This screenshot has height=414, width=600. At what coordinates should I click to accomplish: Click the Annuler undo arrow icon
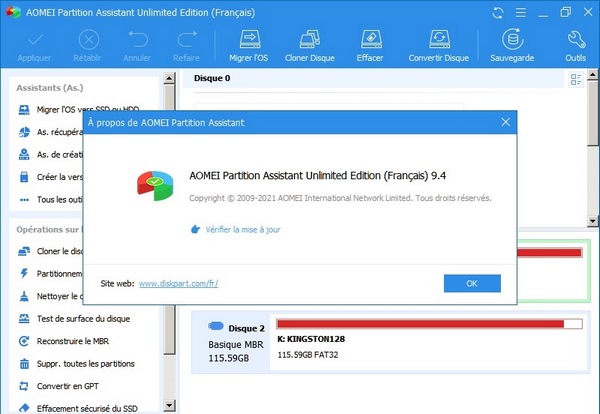138,39
